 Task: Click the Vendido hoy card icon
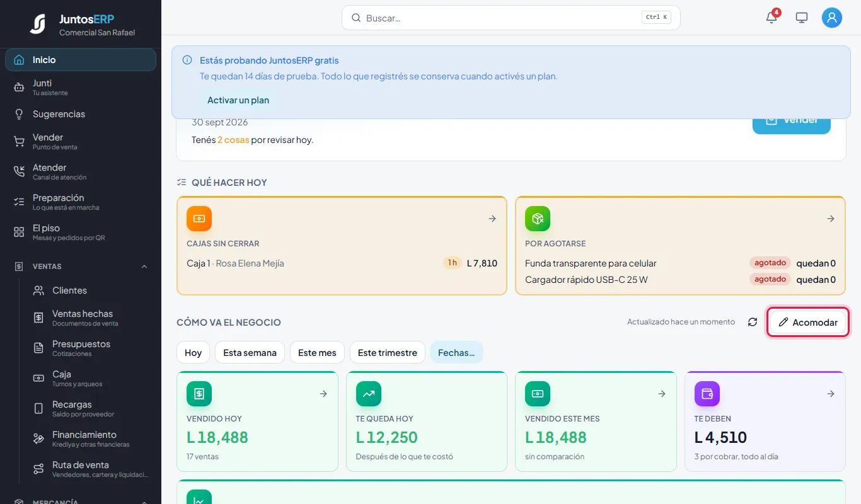199,394
